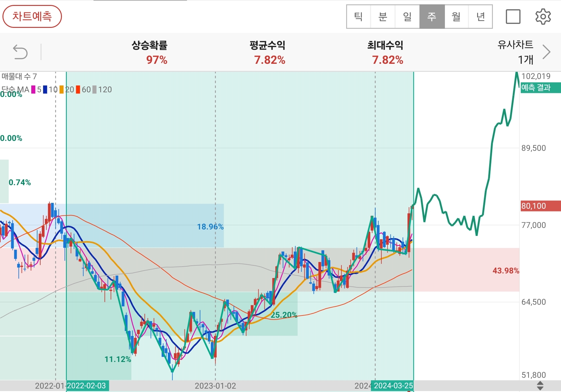This screenshot has width=561, height=392.
Task: Tap the 2022-02-03 start date marker
Action: [x=87, y=386]
